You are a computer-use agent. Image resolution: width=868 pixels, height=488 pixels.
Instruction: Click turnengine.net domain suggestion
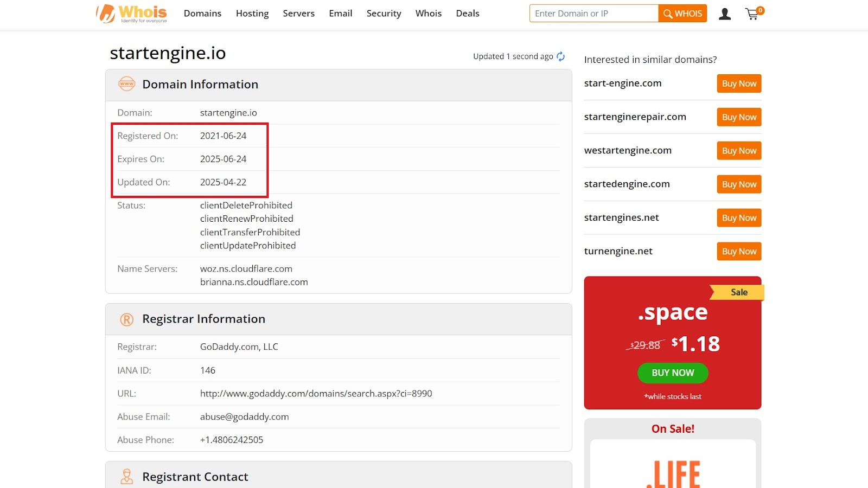click(618, 252)
